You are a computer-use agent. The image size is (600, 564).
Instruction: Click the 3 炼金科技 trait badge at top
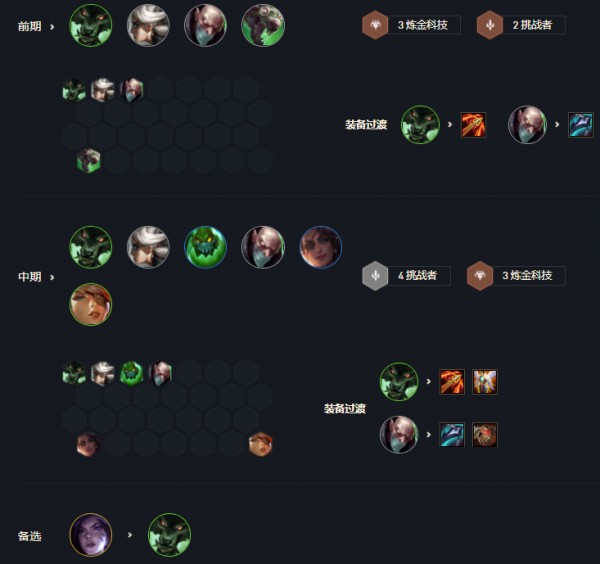tap(411, 25)
